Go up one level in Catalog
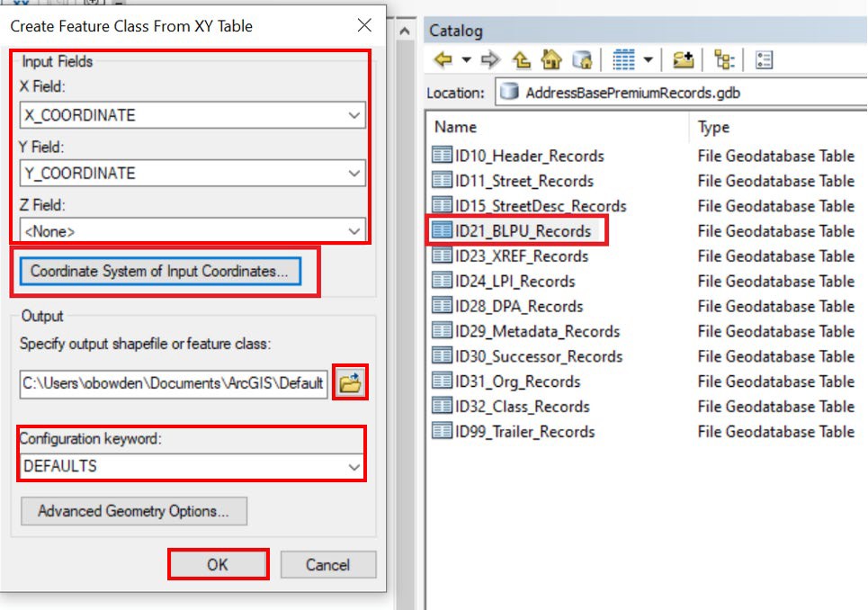This screenshot has height=610, width=868. (x=520, y=59)
